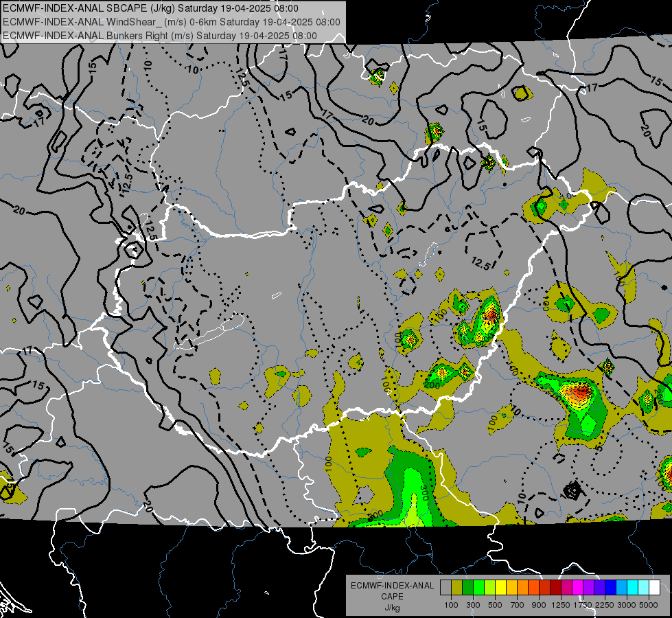Click the J/kg unit label in legend

point(393,608)
